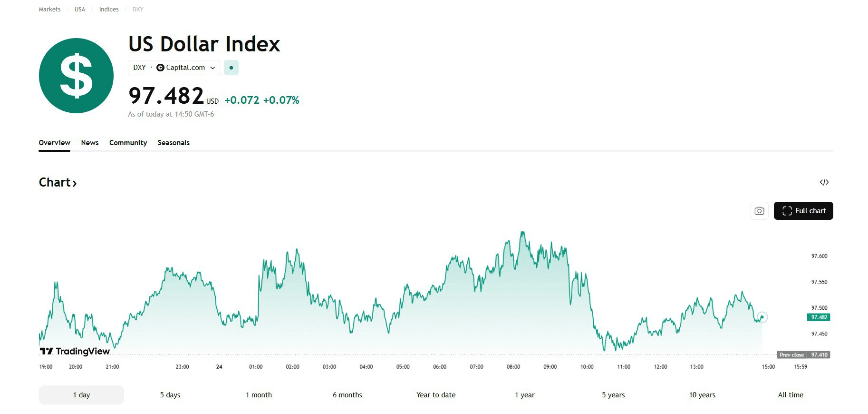Show the All time range

pos(791,395)
